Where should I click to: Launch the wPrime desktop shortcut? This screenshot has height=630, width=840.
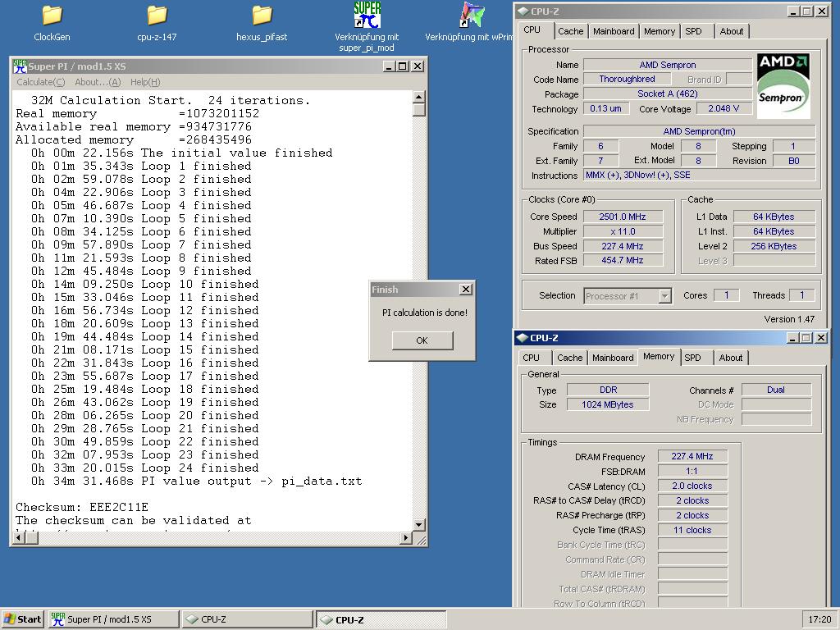(472, 23)
